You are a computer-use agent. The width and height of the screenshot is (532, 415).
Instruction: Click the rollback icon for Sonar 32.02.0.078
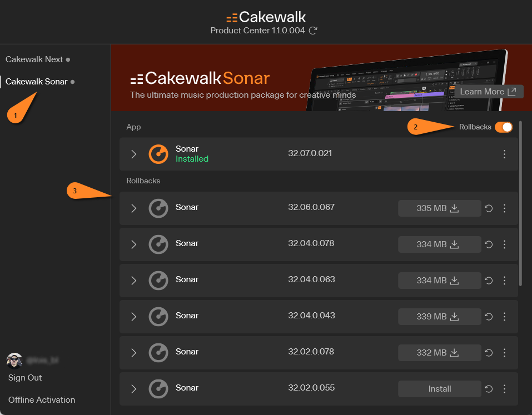pyautogui.click(x=489, y=353)
